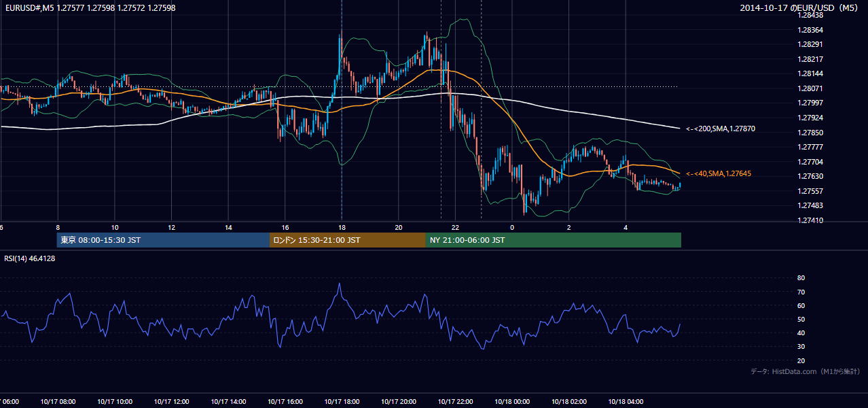Select the 10/17 10:00 bottom time label
Screen dimensions: 868x408
pos(115,402)
